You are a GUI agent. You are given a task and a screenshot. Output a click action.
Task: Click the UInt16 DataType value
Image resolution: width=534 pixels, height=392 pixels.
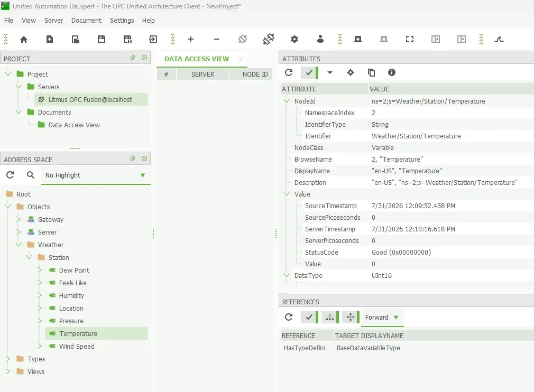pos(382,275)
